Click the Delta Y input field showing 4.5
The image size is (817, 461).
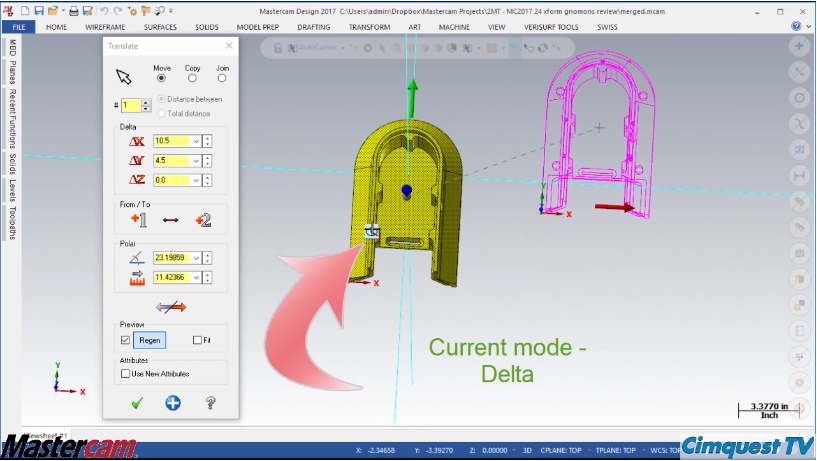172,160
